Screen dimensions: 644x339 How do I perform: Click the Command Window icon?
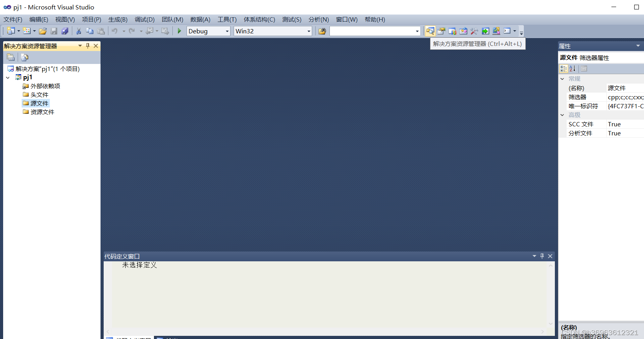pos(507,31)
